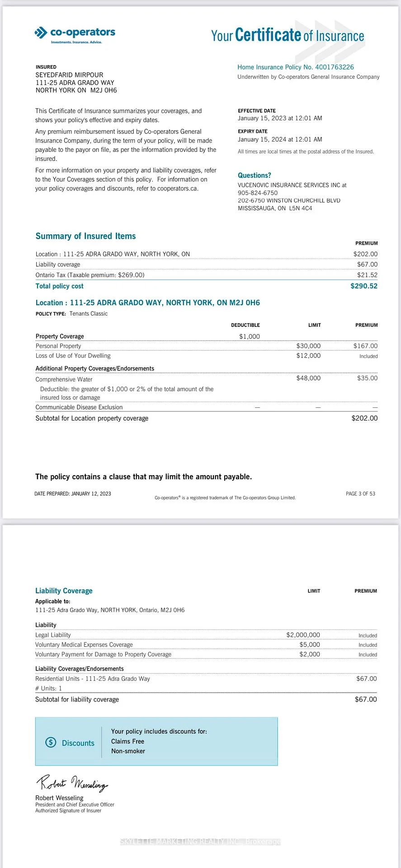Click the Voluntary Medical Expenses Coverage row
Image resolution: width=401 pixels, height=868 pixels.
point(206,645)
